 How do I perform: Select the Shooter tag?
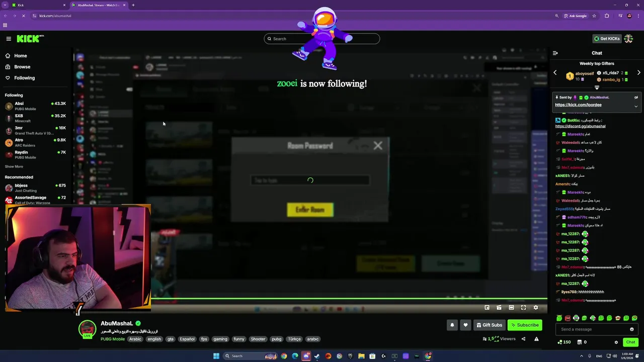click(258, 339)
